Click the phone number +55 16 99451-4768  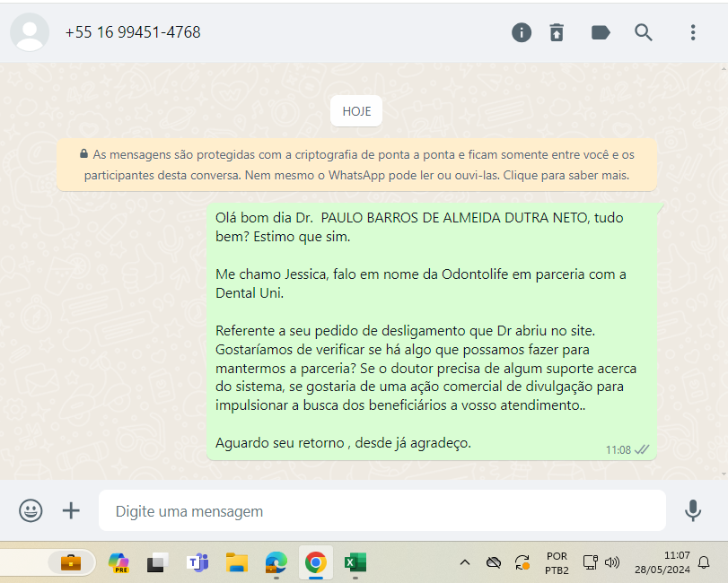(x=133, y=32)
